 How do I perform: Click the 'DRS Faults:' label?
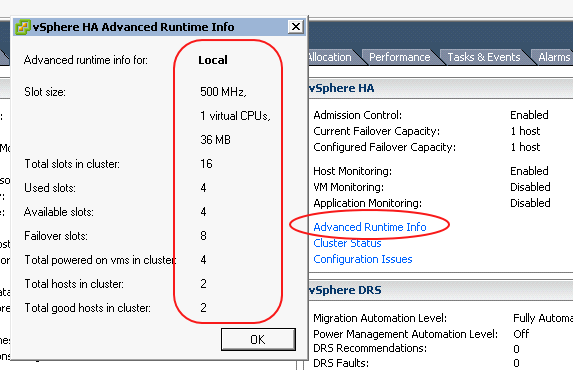[341, 363]
